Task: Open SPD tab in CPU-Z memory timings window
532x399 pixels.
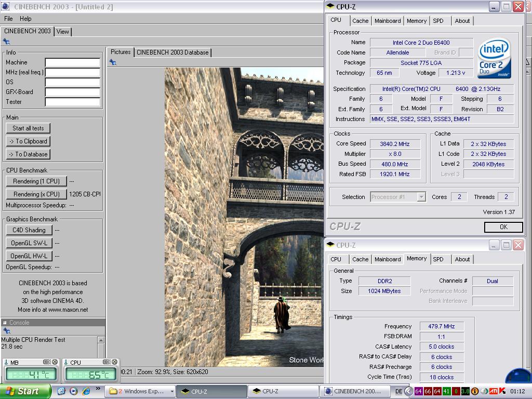Action: [438, 259]
